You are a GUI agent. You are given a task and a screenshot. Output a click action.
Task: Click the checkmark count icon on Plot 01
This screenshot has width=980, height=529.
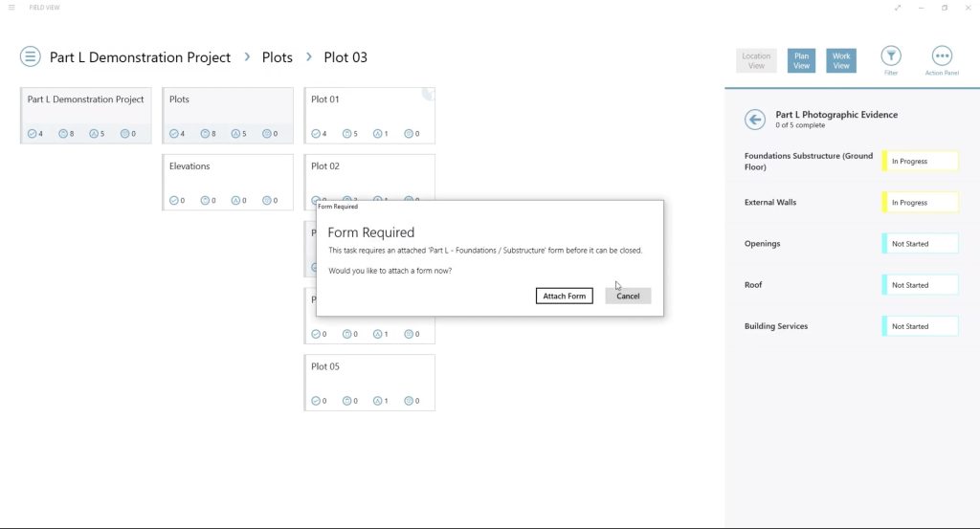(x=315, y=134)
